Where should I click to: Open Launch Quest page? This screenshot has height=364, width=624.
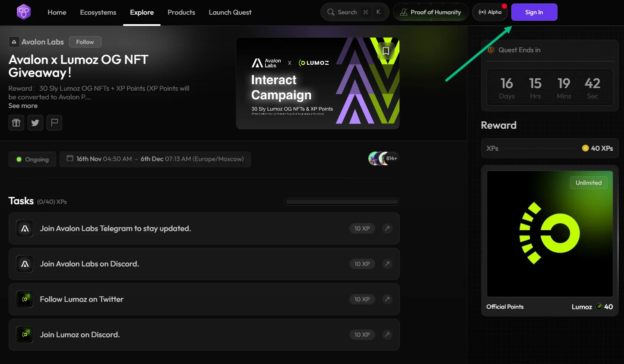(230, 12)
